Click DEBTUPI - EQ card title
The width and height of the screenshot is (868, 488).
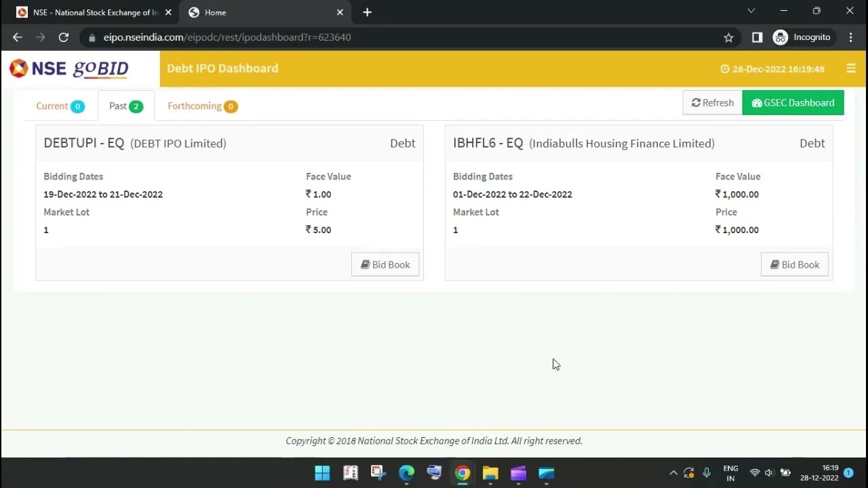pos(84,143)
